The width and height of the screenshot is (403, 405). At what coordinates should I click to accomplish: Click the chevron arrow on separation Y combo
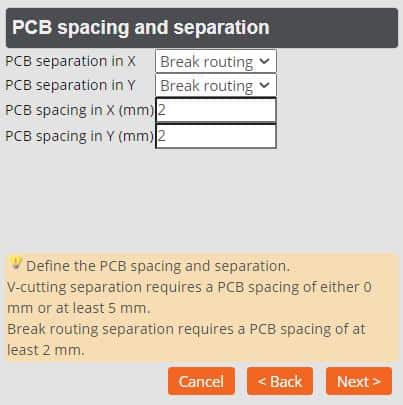pyautogui.click(x=264, y=85)
